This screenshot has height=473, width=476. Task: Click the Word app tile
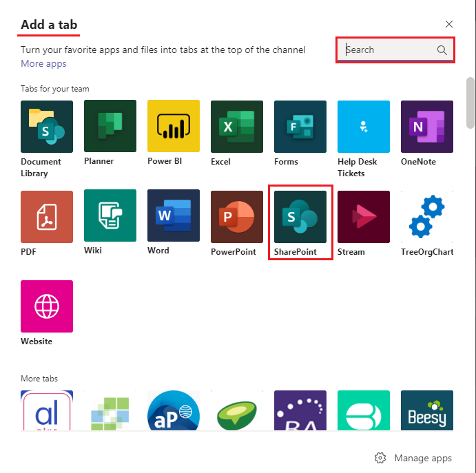pyautogui.click(x=174, y=216)
